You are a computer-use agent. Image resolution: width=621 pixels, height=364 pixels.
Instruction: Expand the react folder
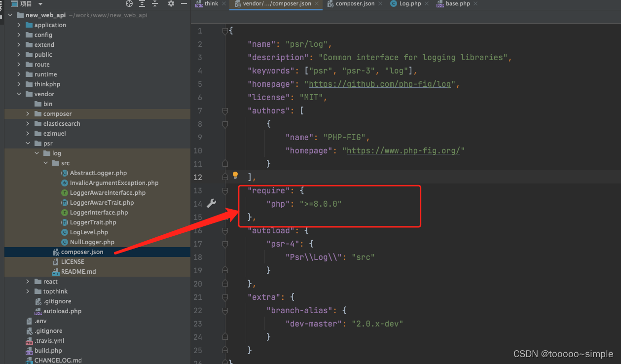(28, 282)
